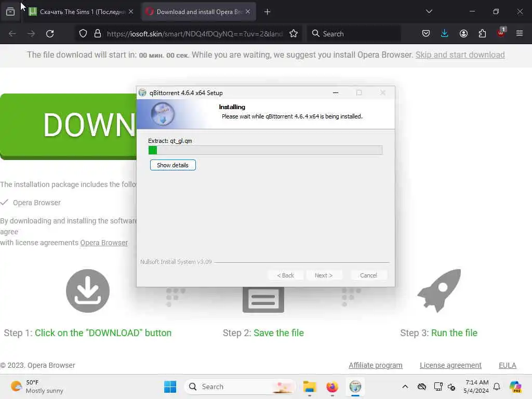Image resolution: width=532 pixels, height=399 pixels.
Task: Open Opera Browser license agreement link
Action: point(104,243)
